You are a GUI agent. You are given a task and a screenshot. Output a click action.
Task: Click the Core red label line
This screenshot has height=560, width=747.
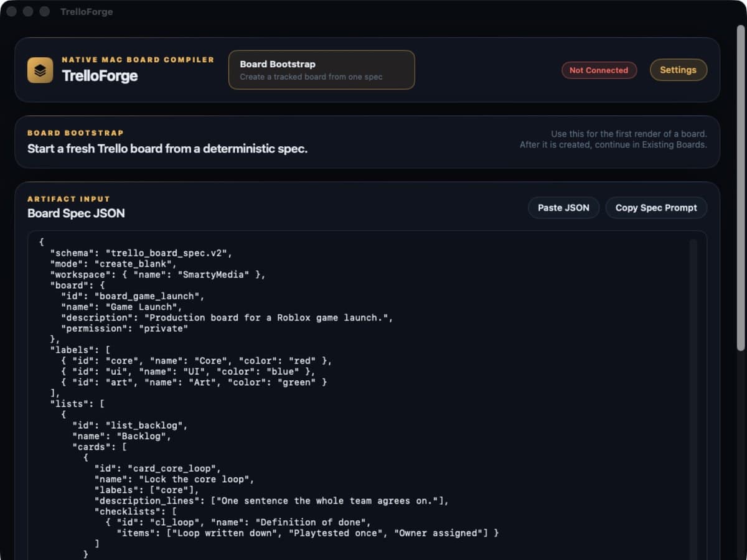(196, 361)
